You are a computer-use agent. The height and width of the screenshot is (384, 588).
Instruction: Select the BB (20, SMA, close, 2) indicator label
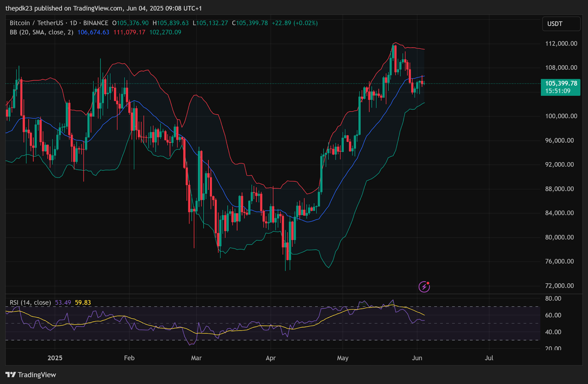(41, 32)
